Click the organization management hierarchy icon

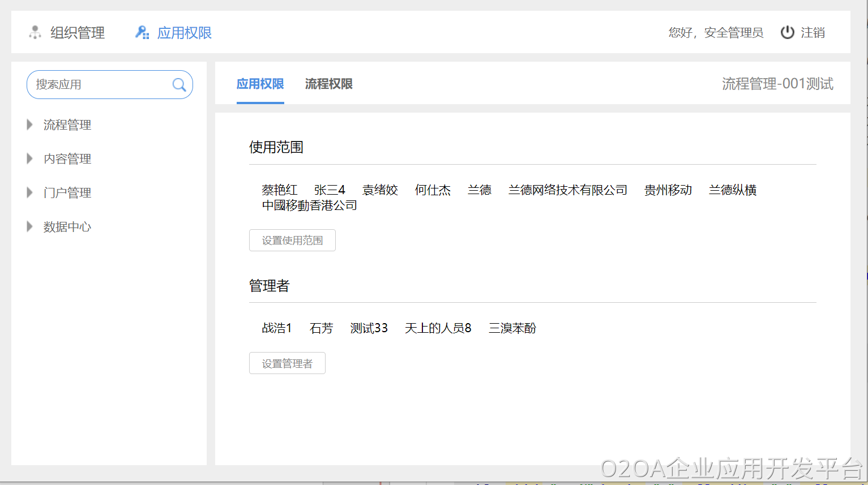pos(35,32)
